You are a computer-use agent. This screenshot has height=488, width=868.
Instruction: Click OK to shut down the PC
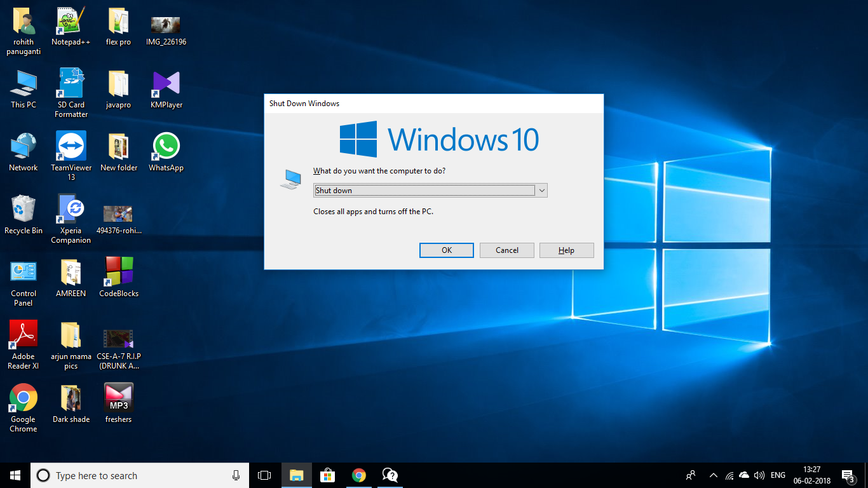[x=446, y=250]
